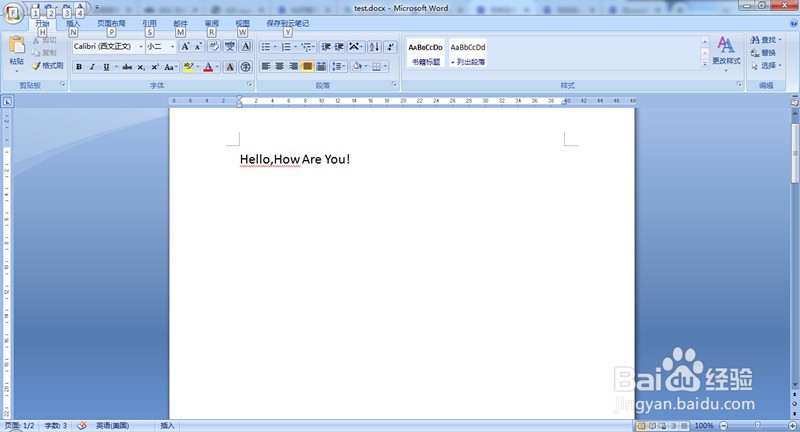
Task: Click the proofing check icon in status bar
Action: tap(82, 425)
